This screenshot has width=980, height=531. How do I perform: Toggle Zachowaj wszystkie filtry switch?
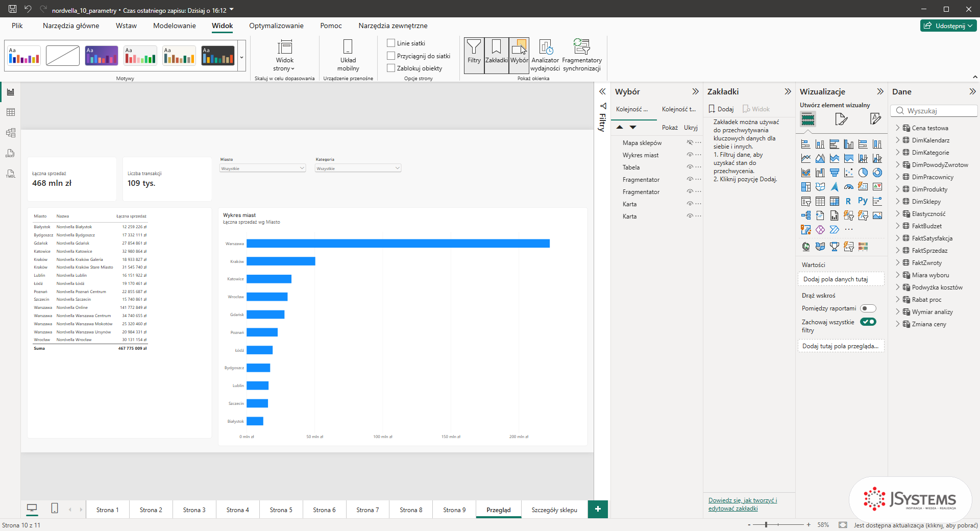(x=868, y=322)
